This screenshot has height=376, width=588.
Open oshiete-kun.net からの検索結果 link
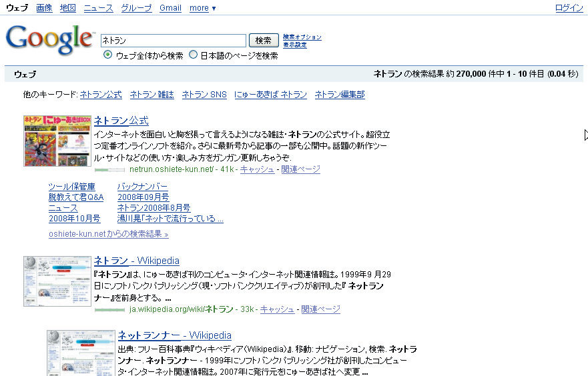tap(108, 234)
